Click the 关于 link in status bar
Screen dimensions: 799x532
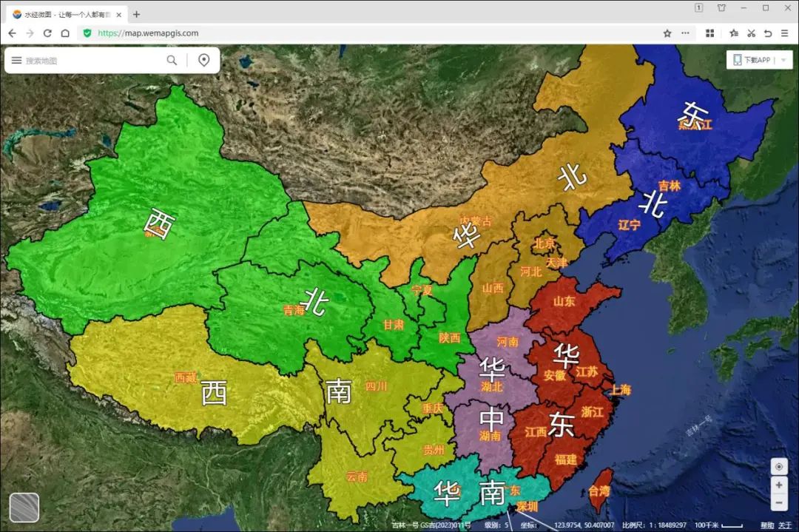coord(786,525)
